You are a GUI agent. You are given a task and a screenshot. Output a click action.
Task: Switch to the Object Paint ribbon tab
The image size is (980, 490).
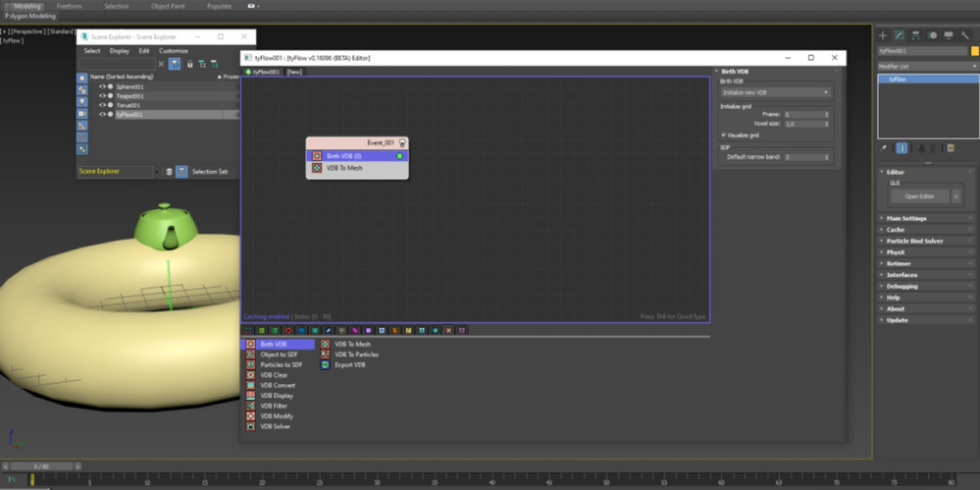coord(168,6)
